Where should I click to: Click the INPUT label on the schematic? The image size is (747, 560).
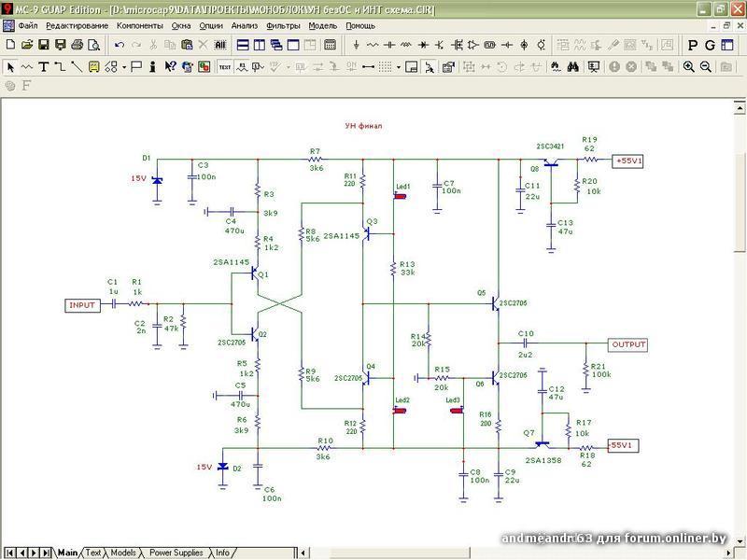click(x=82, y=305)
